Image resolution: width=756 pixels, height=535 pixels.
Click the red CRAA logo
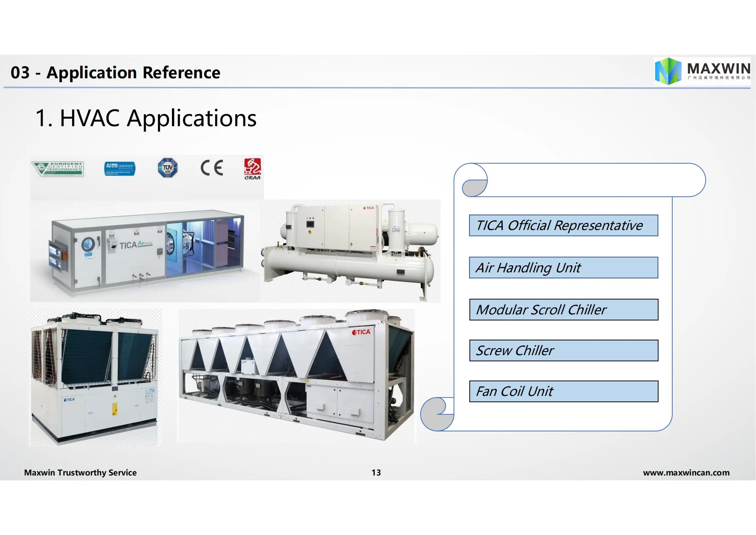(252, 169)
